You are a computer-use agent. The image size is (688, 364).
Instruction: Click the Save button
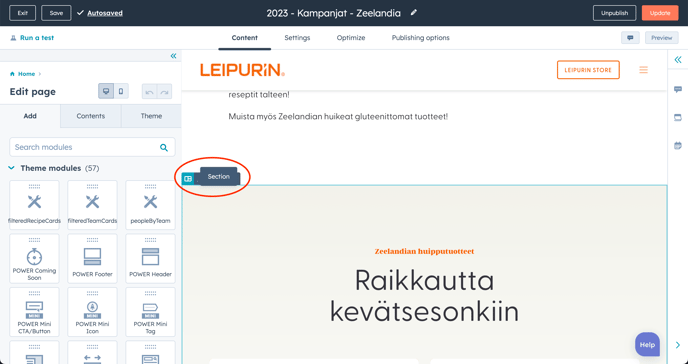click(56, 13)
